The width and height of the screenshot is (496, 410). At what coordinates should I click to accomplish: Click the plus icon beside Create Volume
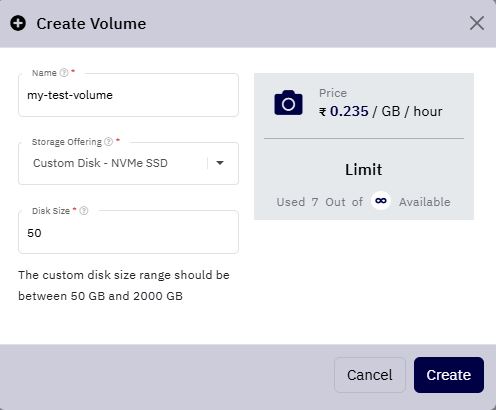pos(18,23)
